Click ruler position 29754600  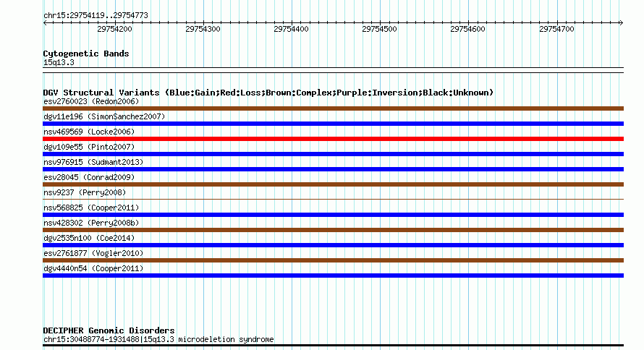tap(467, 29)
